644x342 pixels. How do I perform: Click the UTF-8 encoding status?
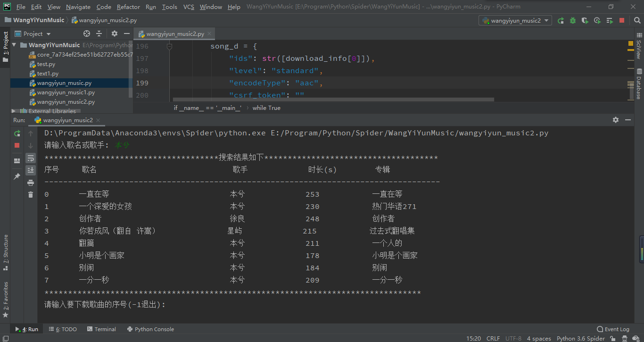513,338
